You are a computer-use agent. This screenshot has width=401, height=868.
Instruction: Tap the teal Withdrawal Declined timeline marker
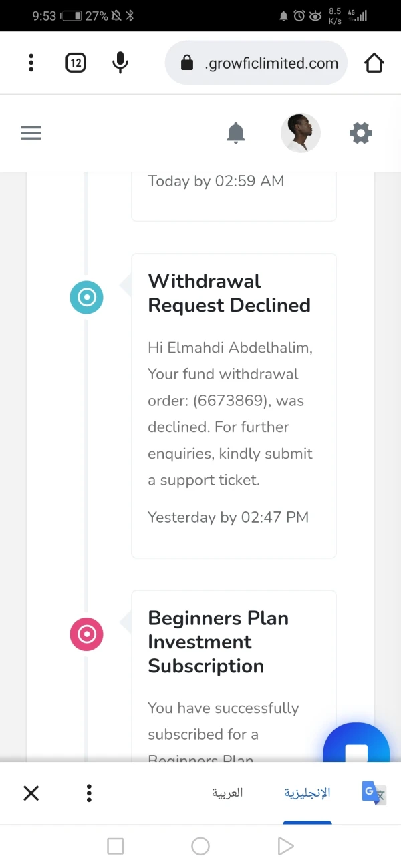tap(87, 298)
